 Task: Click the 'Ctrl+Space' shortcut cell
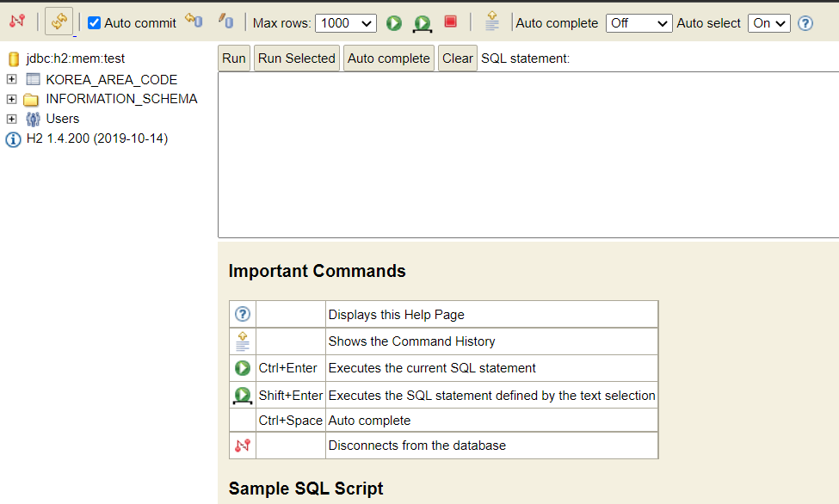[291, 421]
